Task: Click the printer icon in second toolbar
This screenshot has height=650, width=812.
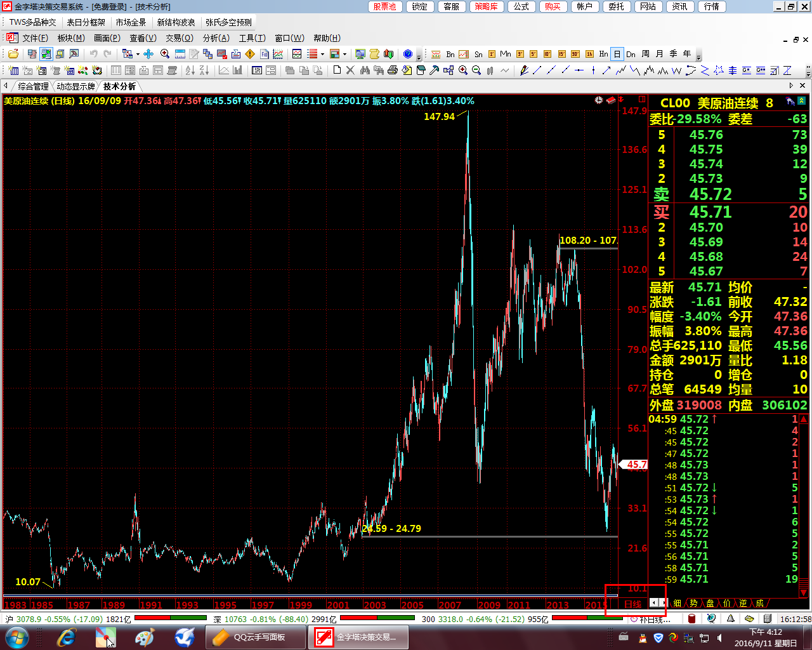Action: (x=392, y=70)
